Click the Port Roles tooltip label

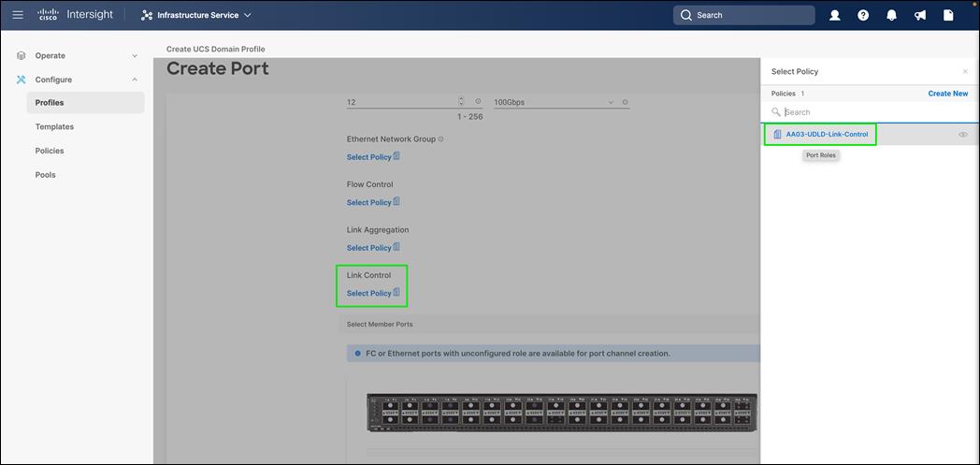821,155
